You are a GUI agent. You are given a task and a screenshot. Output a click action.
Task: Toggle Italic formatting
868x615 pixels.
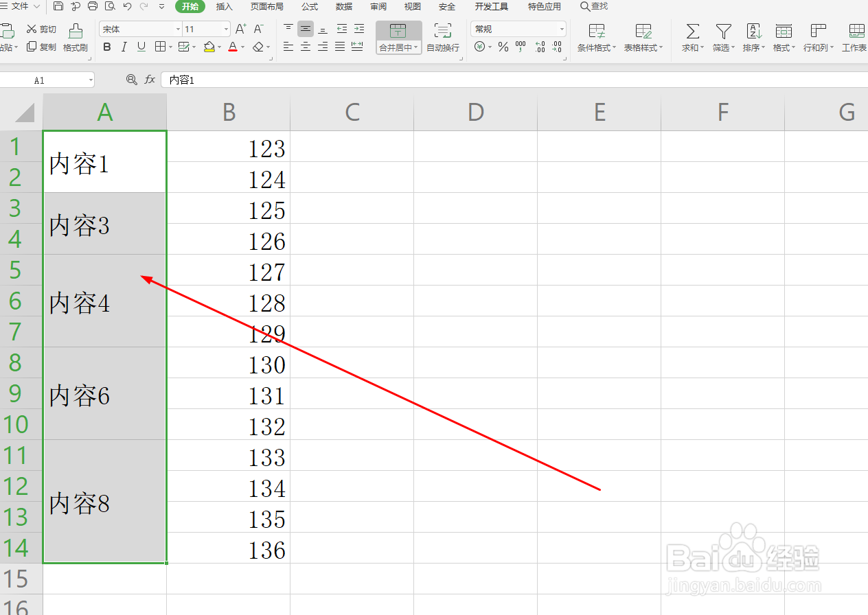(x=124, y=47)
